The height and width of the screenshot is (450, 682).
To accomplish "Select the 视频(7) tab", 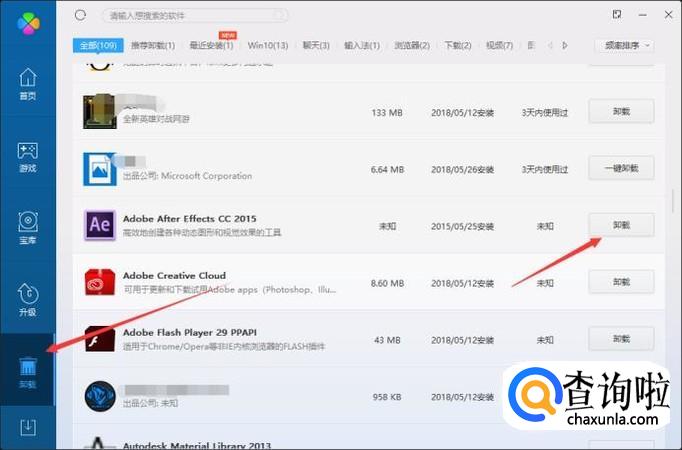I will coord(499,45).
